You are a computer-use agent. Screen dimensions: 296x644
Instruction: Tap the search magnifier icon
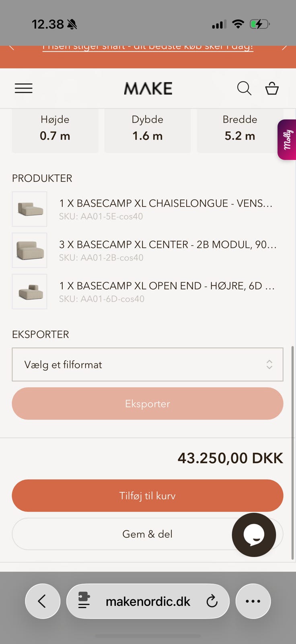point(244,88)
